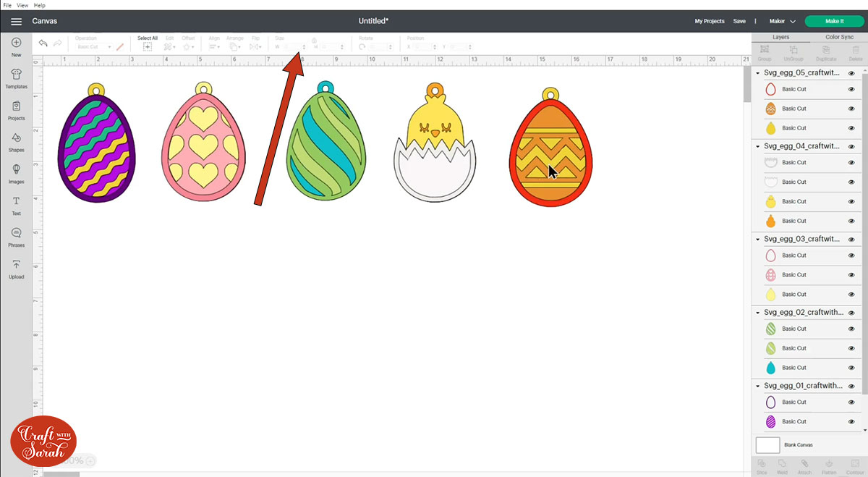Collapse the Svg_egg_04 layer group
The width and height of the screenshot is (868, 477).
757,145
